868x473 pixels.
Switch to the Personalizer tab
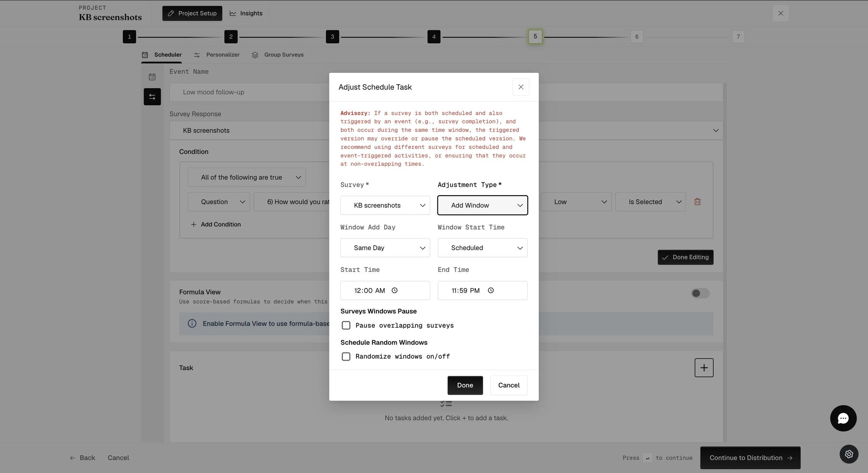pyautogui.click(x=217, y=55)
